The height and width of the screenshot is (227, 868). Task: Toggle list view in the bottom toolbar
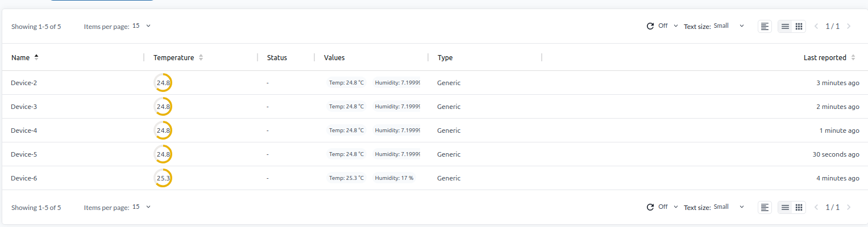click(785, 207)
